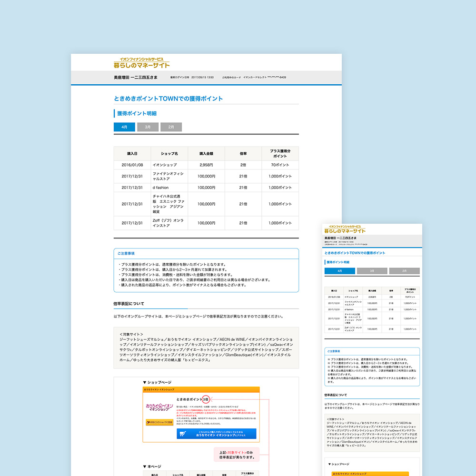Click the 暮らしのマネーサイト logo in mobile layout

tap(343, 229)
